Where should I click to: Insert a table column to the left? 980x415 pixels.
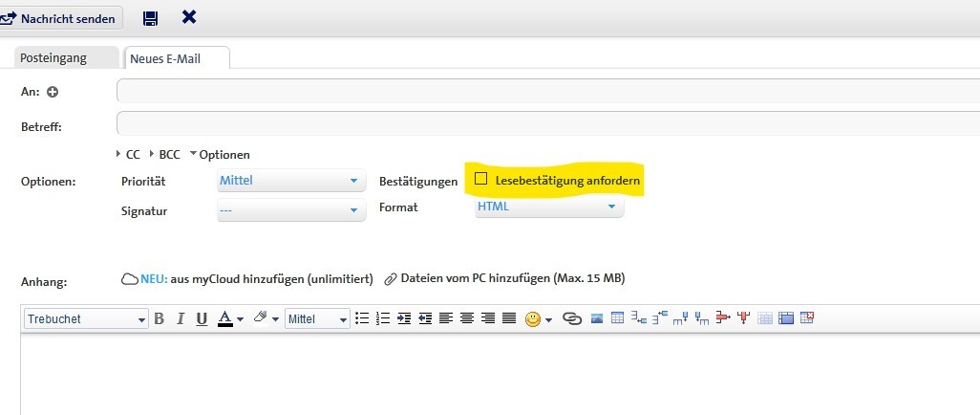(702, 318)
